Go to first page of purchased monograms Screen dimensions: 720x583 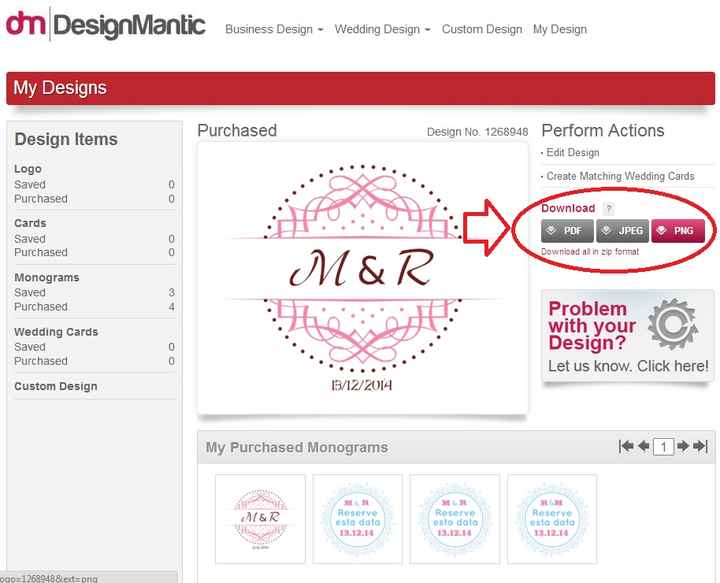click(626, 446)
